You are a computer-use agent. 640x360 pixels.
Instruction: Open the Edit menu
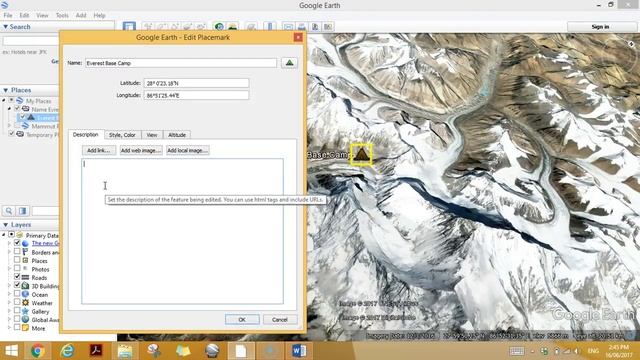(x=24, y=15)
